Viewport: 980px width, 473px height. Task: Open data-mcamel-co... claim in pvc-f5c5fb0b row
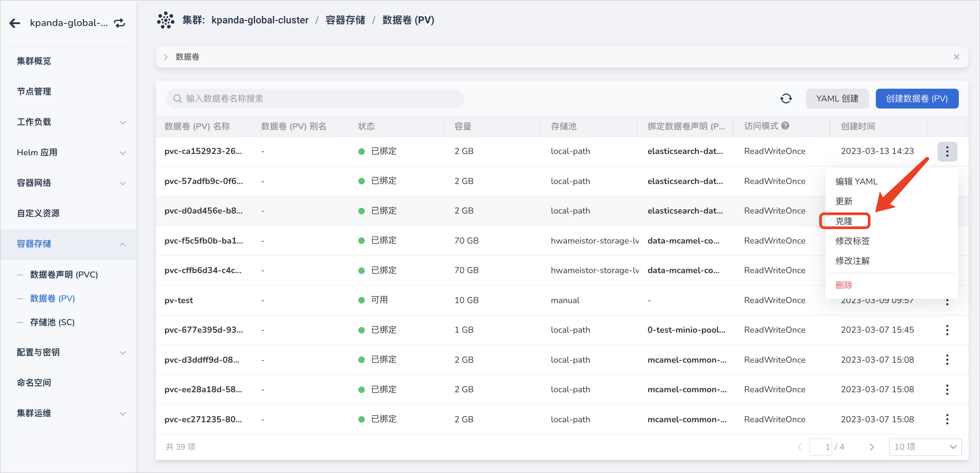click(683, 240)
